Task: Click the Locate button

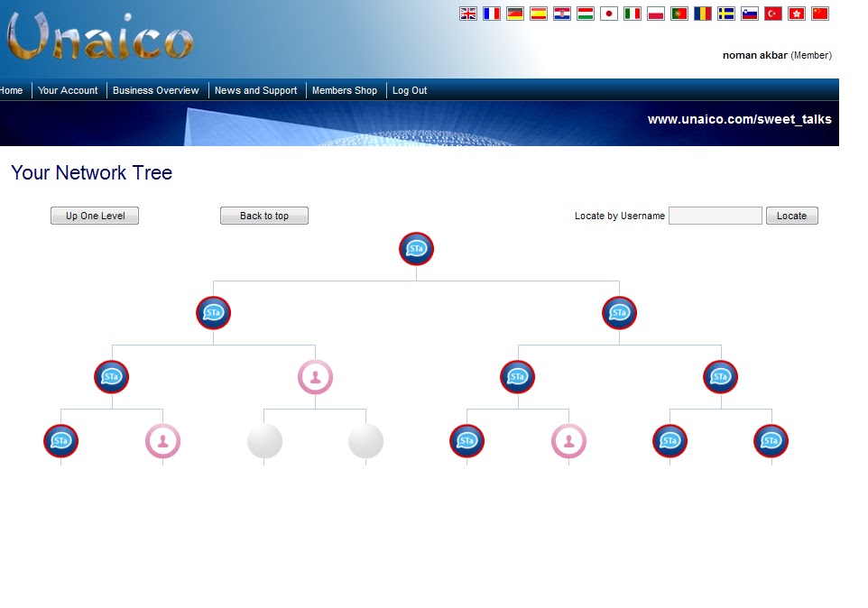Action: 791,216
